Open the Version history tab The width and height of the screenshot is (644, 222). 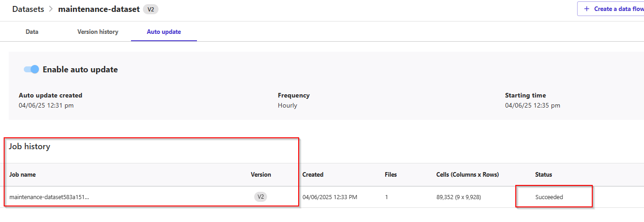point(98,32)
